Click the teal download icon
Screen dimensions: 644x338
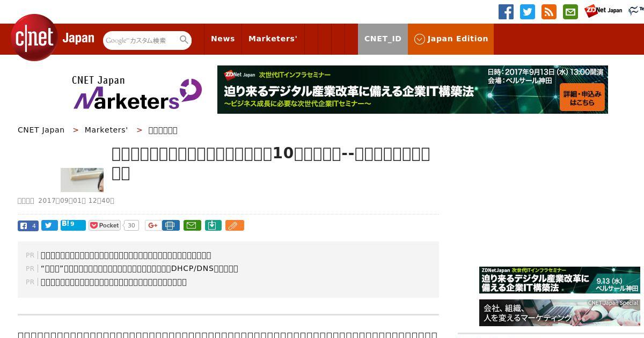213,226
